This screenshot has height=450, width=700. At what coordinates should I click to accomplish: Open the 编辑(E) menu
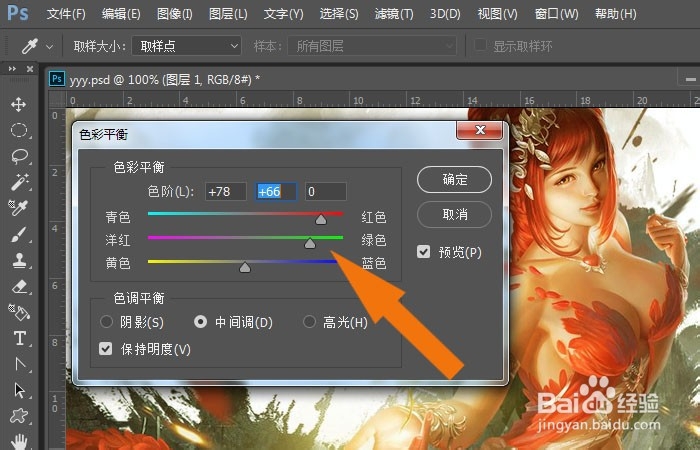click(121, 14)
